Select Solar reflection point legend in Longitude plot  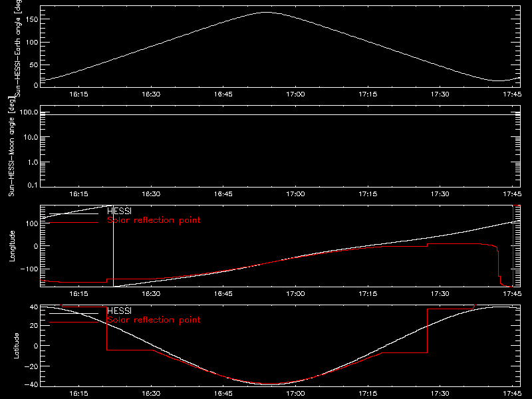(x=154, y=220)
